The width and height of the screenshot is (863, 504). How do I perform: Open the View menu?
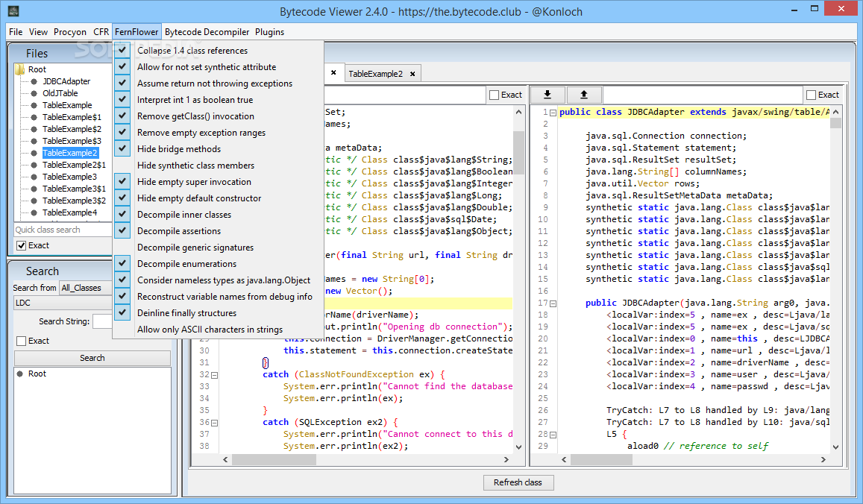click(39, 32)
